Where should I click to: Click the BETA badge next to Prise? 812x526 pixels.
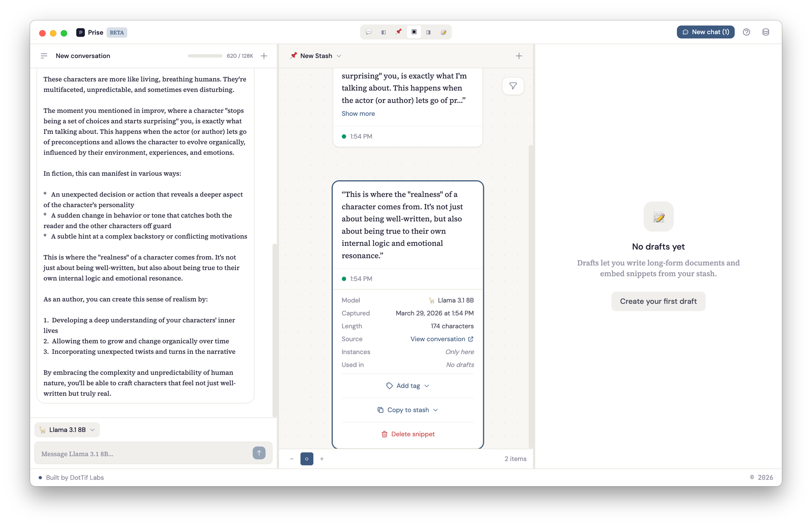(x=117, y=32)
